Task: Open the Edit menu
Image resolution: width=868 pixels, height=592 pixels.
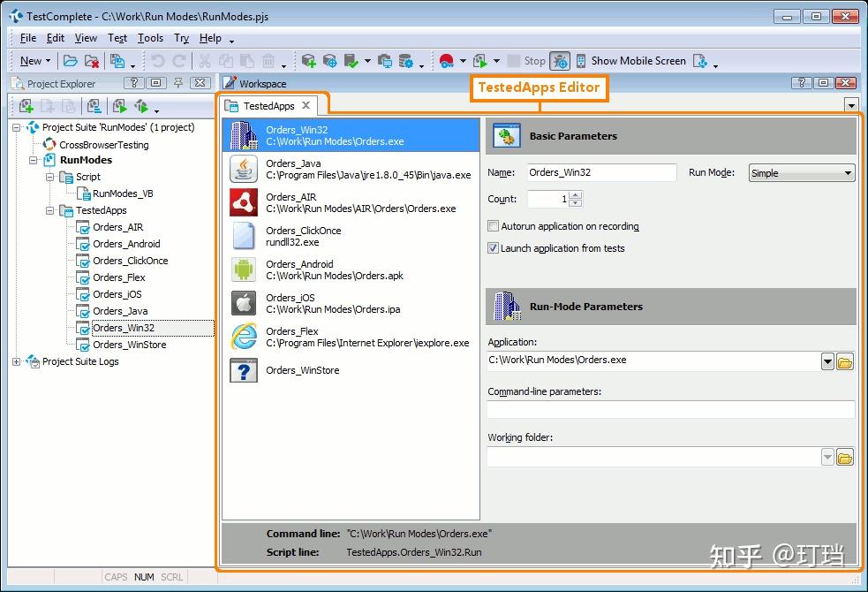Action: (56, 38)
